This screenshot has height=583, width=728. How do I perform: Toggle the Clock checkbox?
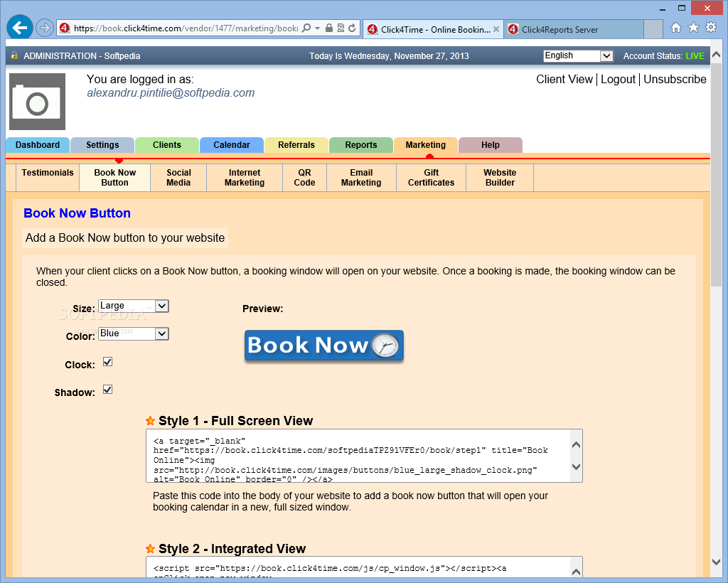[108, 362]
